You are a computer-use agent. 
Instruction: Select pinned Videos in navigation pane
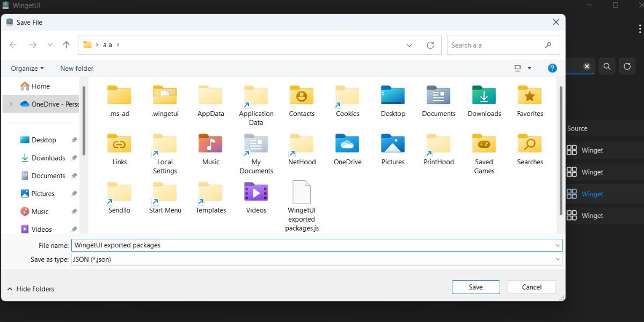(x=41, y=229)
